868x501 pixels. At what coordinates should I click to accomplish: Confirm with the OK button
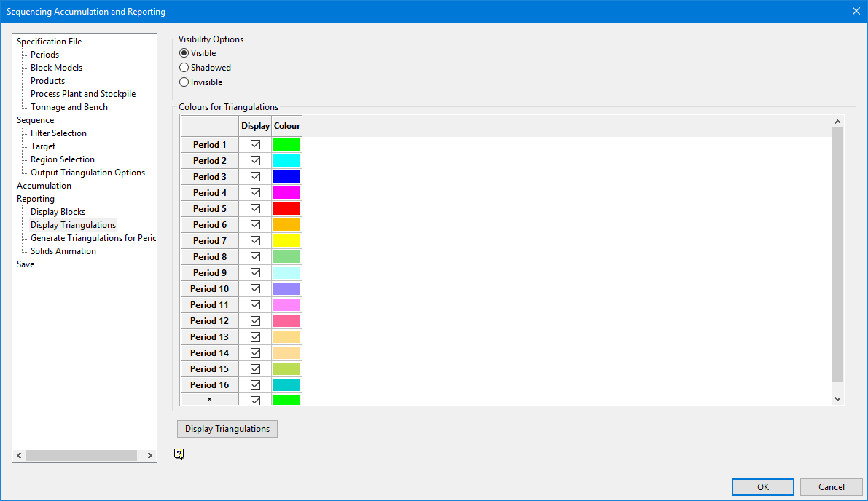point(762,487)
